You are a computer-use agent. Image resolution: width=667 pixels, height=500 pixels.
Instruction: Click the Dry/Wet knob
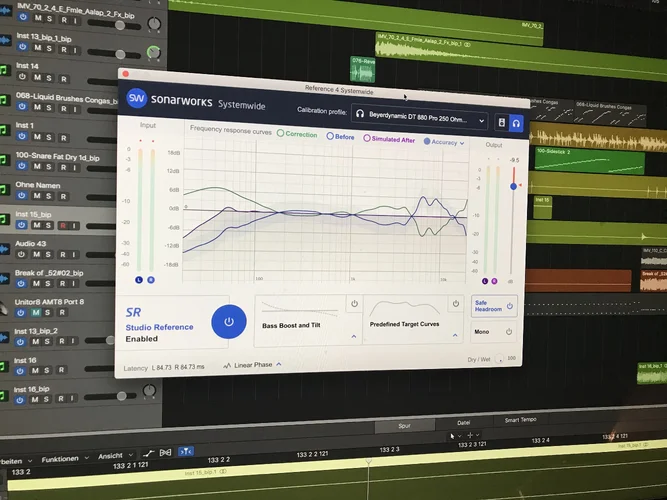[x=499, y=359]
